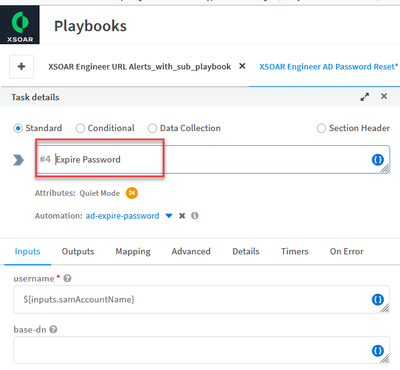Click the task arrow icon beside name field
Screen dimensions: 400x370
tap(19, 160)
